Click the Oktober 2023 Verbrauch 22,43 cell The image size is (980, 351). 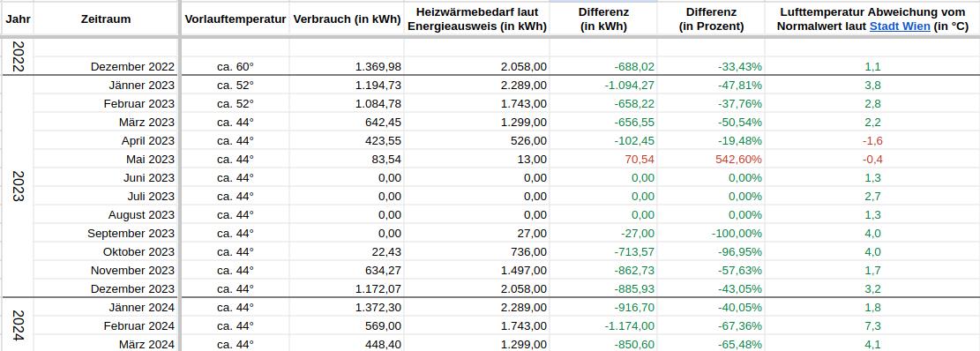(x=347, y=251)
